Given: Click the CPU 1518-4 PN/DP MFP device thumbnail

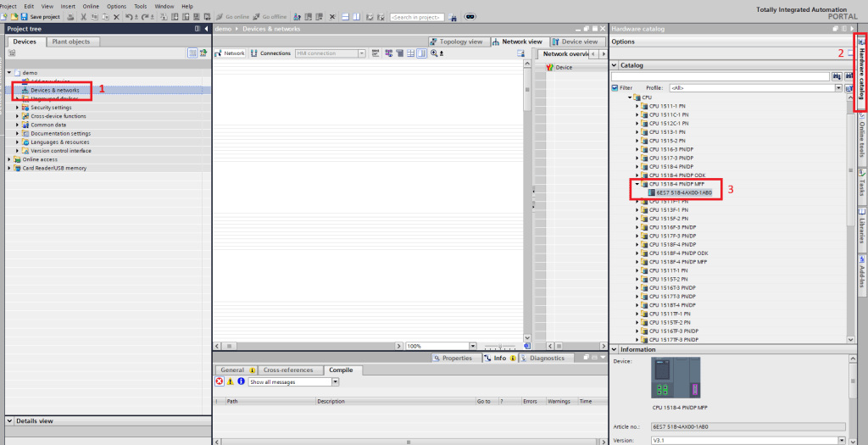Looking at the screenshot, I should tap(676, 377).
